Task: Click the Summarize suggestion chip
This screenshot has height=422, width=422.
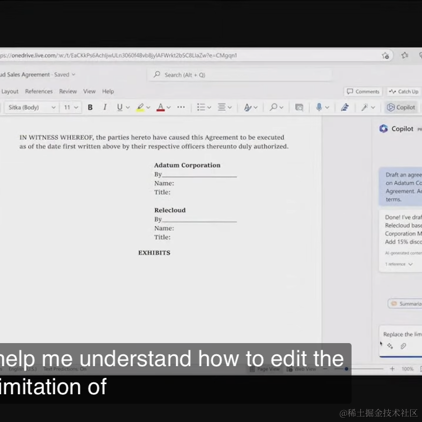Action: (405, 304)
